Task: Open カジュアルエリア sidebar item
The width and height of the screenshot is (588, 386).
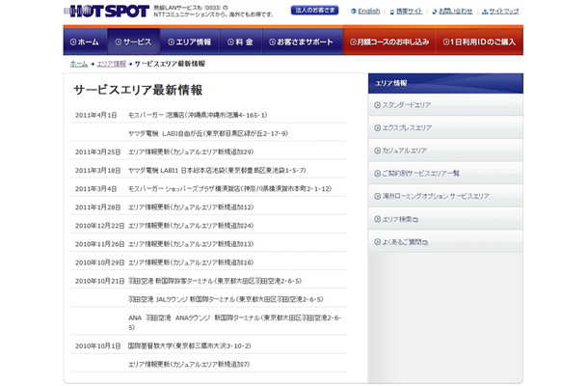Action: (445, 151)
